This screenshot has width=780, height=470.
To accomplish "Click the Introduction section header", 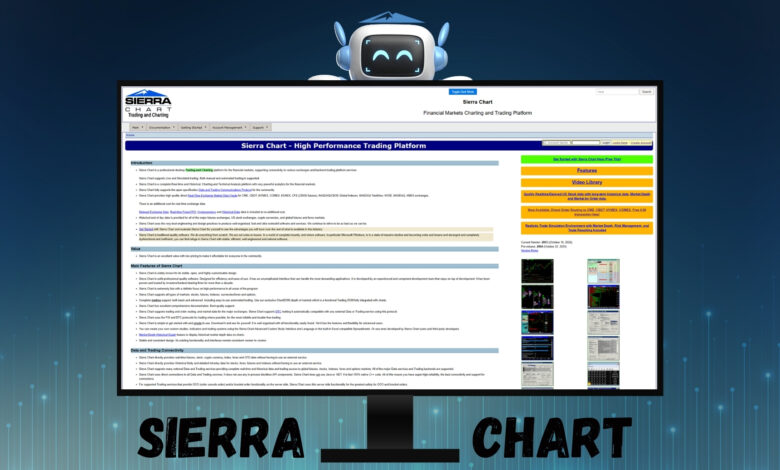I will pyautogui.click(x=314, y=163).
